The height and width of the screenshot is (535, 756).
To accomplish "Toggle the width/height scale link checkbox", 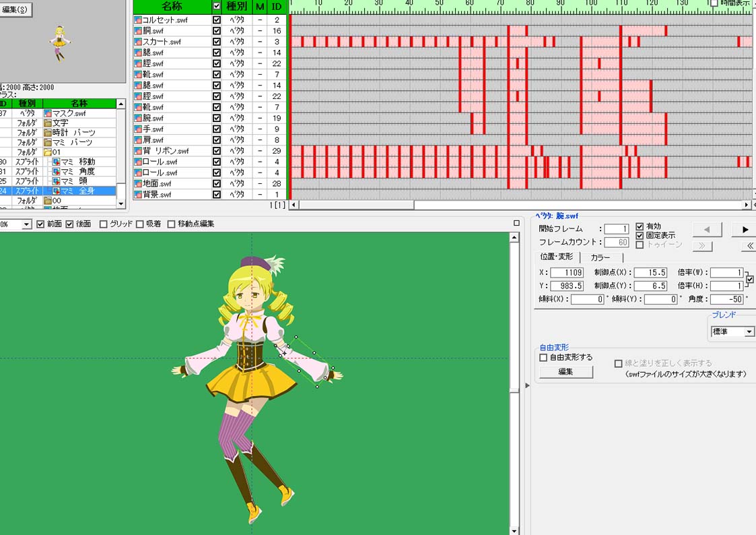I will click(750, 280).
